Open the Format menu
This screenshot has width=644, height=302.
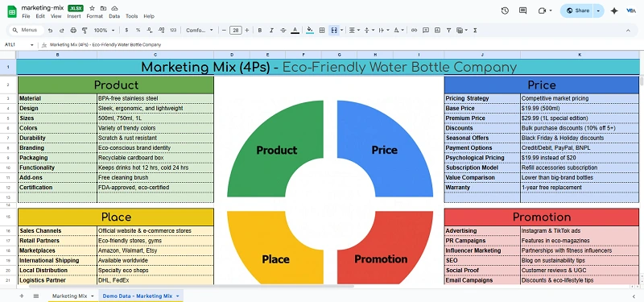[94, 16]
